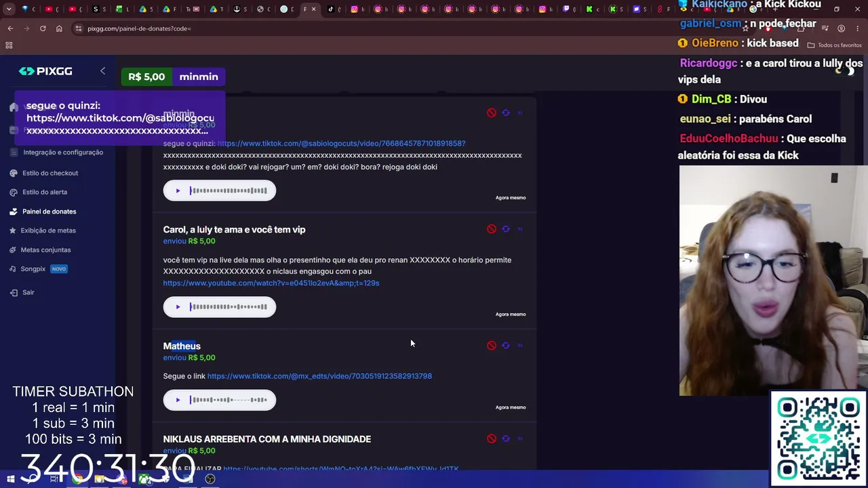Skip the NIKLAUS ARREBENTA donation alert
This screenshot has height=488, width=868.
(520, 439)
